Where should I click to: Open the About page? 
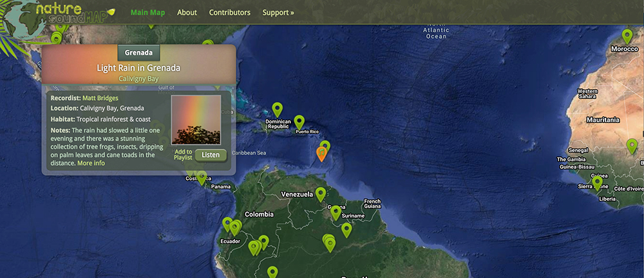tap(187, 12)
